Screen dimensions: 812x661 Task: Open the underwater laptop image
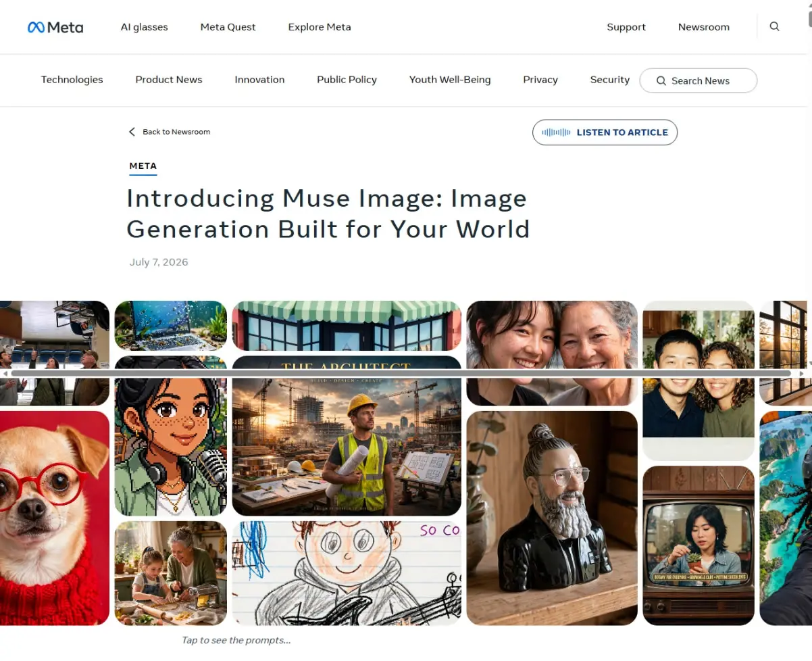(171, 326)
